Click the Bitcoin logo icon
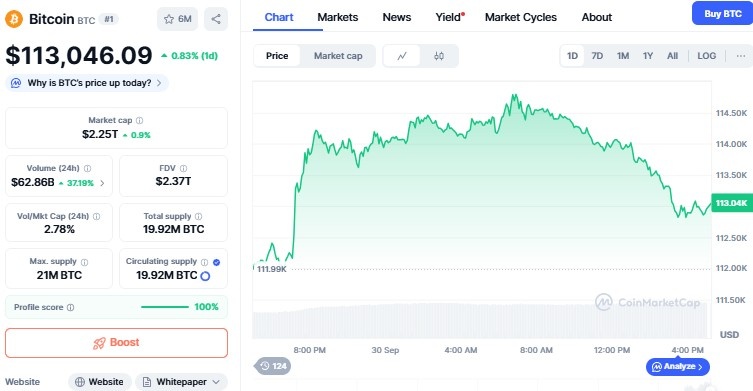The height and width of the screenshot is (391, 753). tap(14, 19)
